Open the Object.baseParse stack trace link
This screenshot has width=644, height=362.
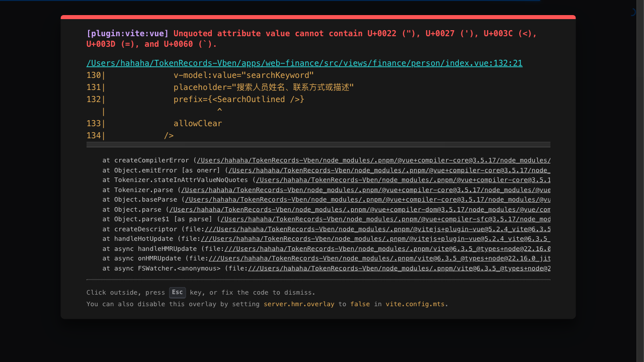pos(367,200)
